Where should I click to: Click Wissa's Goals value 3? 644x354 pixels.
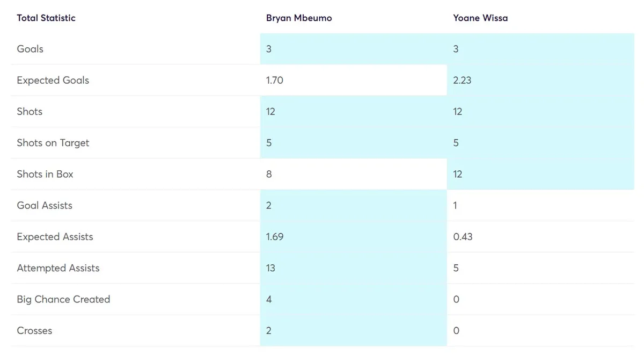(456, 49)
